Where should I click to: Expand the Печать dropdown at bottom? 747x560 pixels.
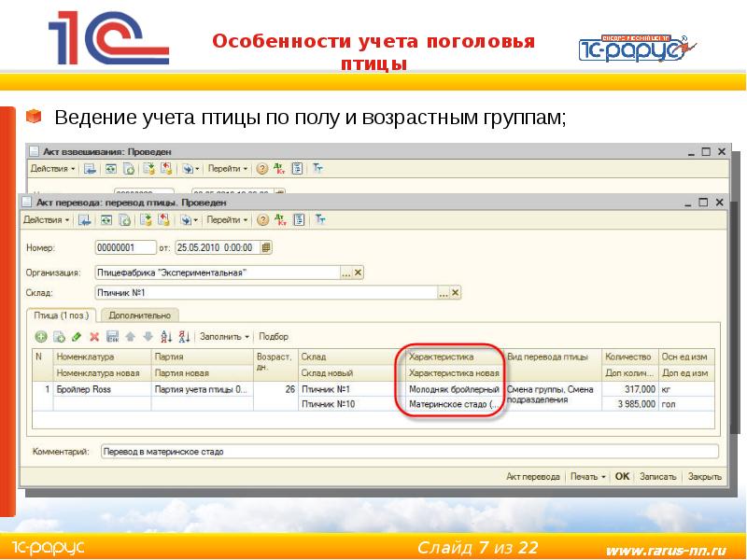[x=586, y=476]
